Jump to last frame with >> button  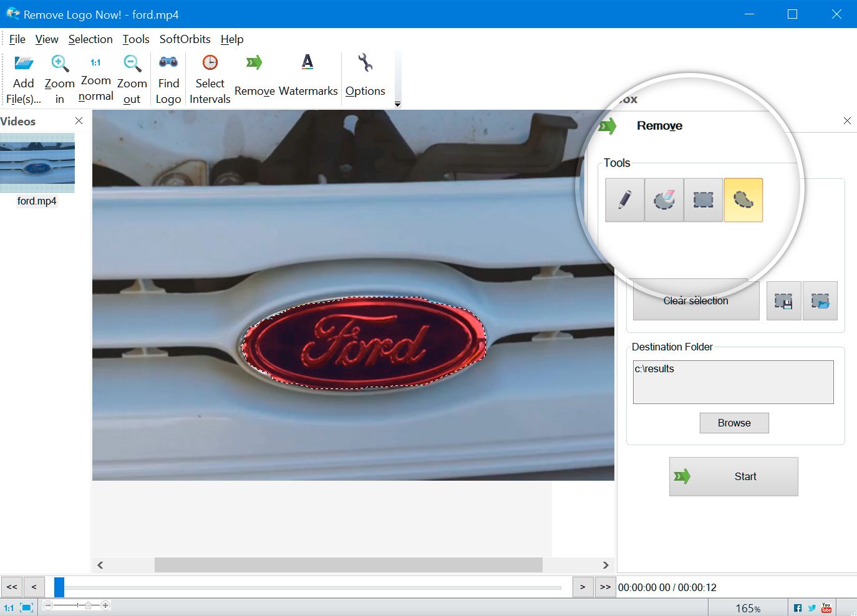(x=606, y=587)
